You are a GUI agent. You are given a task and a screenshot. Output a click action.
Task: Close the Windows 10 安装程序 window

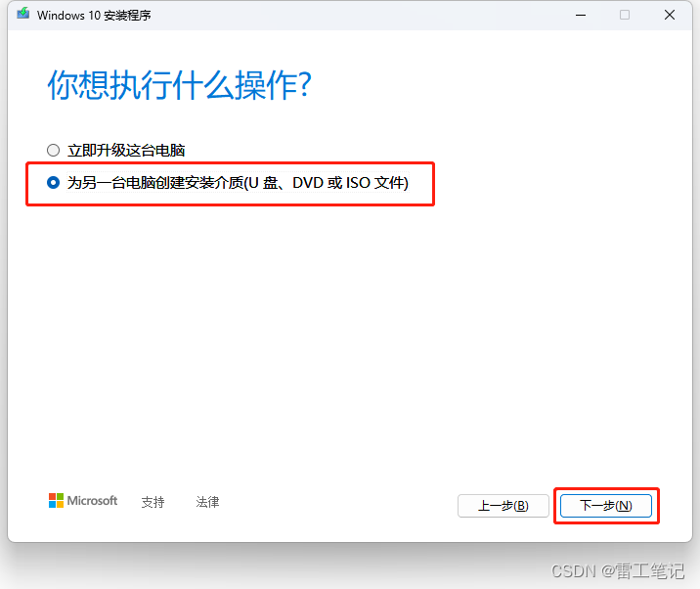(669, 15)
